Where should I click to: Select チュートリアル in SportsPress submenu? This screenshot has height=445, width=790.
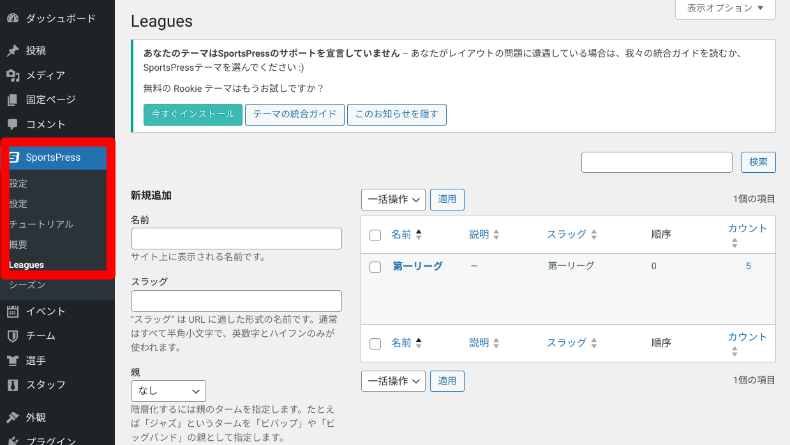point(41,224)
